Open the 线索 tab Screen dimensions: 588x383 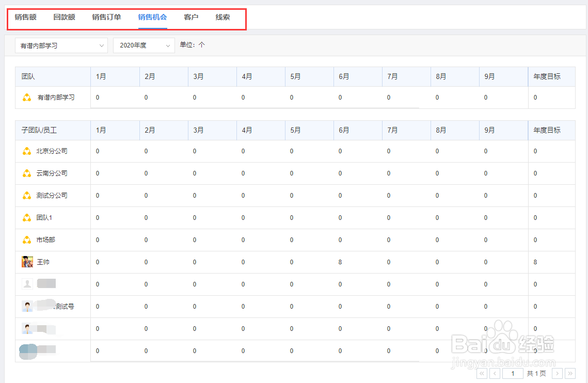[223, 17]
